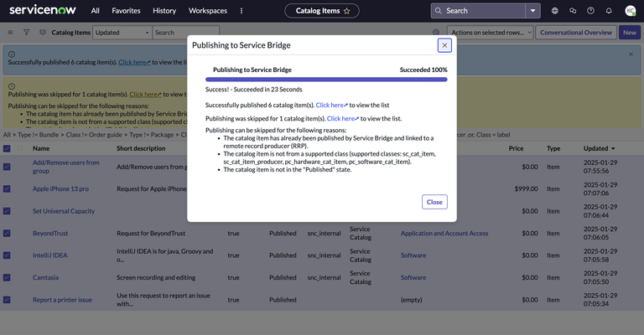Click the Conversational Overview button
The width and height of the screenshot is (644, 335).
[x=576, y=33]
